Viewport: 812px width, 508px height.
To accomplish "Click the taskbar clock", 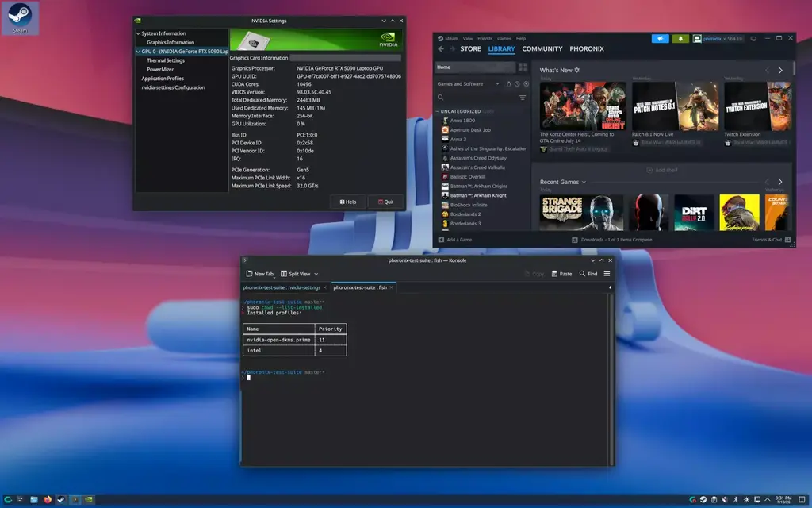I will pos(783,500).
